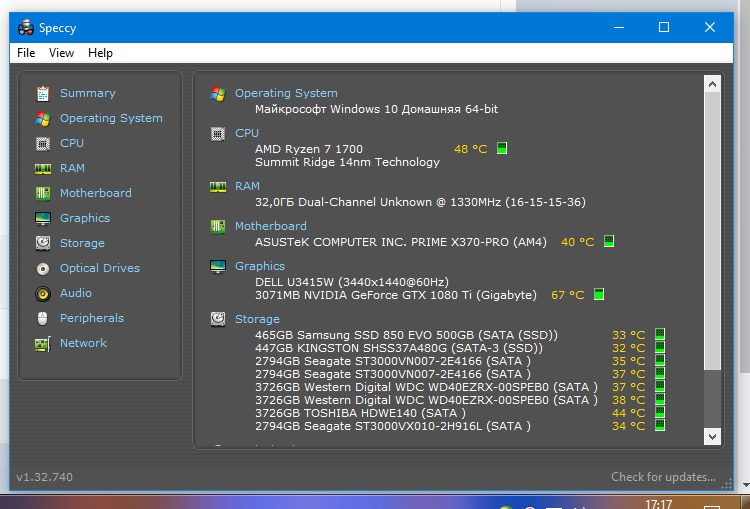Click the motherboard temperature indicator next to 40 °C
Image resolution: width=750 pixels, height=509 pixels.
click(609, 241)
